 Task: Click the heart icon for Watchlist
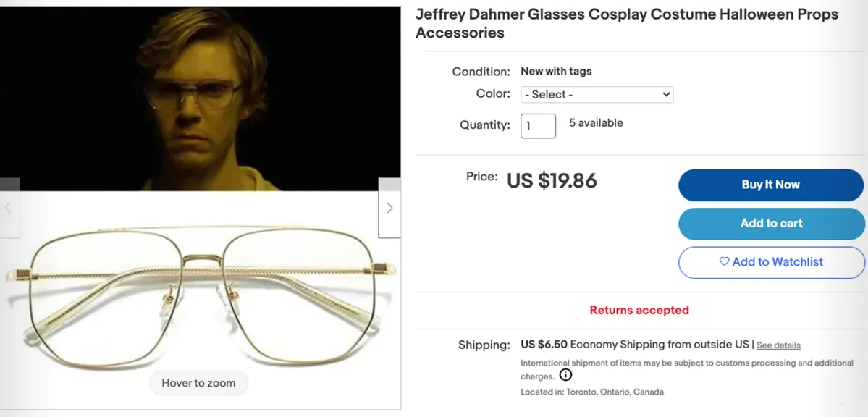coord(724,262)
